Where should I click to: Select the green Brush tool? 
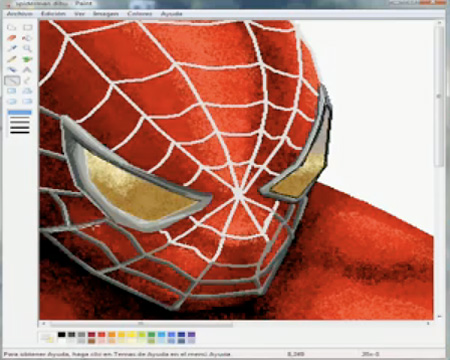tap(27, 59)
